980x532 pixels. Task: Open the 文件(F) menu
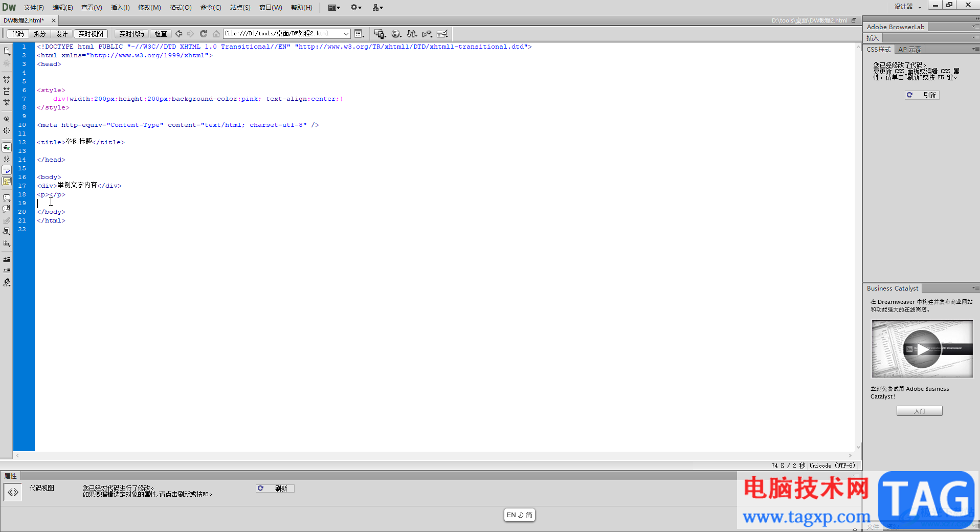point(34,7)
